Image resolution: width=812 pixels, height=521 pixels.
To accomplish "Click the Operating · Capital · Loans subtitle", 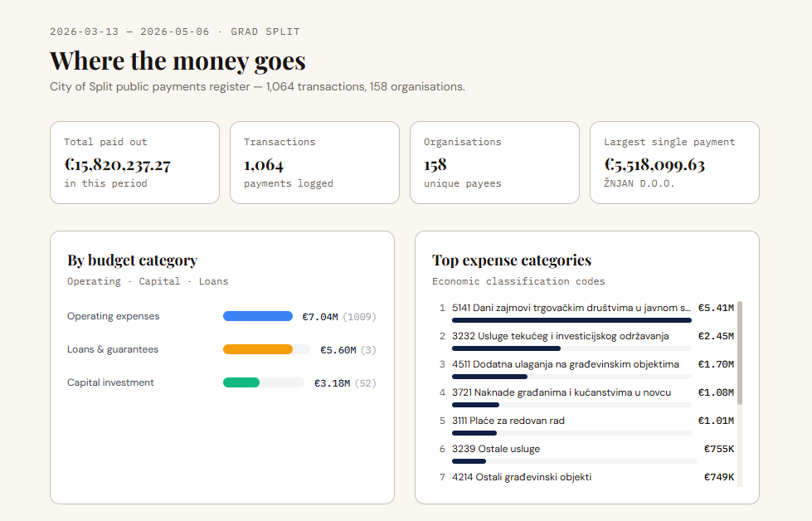I will coord(148,281).
